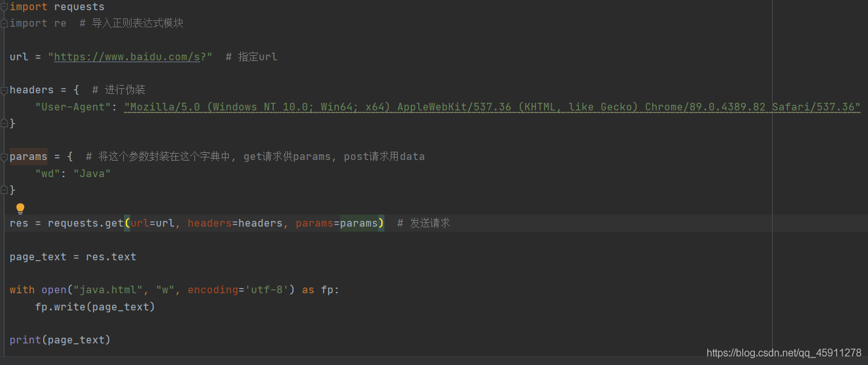Click the highlighted 'params' variable definition
868x365 pixels.
[x=29, y=156]
